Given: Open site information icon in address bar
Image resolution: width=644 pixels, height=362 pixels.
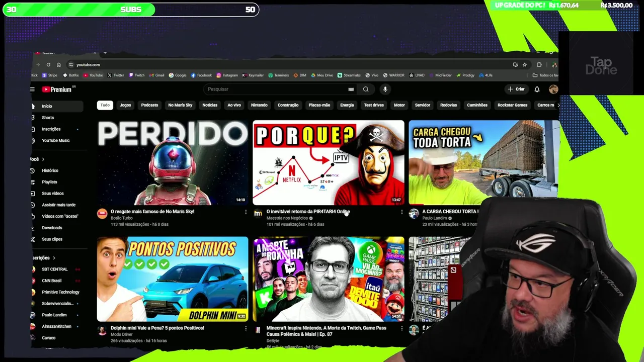Looking at the screenshot, I should 71,65.
